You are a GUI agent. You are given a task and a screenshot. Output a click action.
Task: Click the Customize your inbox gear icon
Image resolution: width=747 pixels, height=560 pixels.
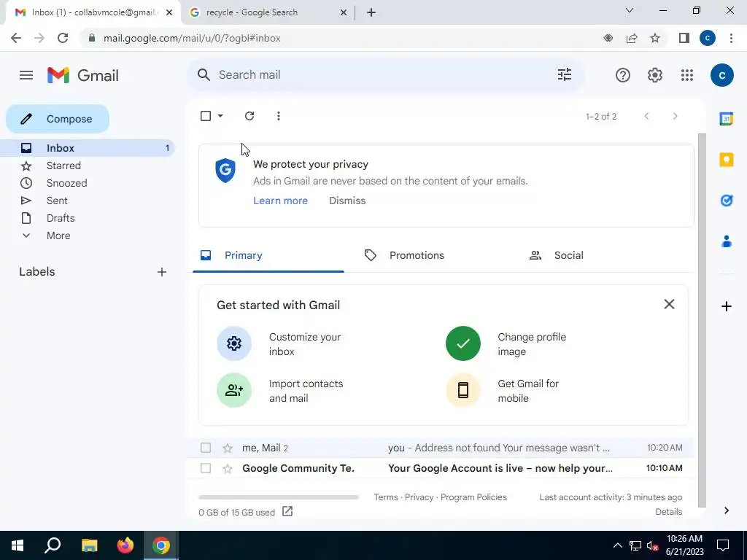pyautogui.click(x=234, y=343)
